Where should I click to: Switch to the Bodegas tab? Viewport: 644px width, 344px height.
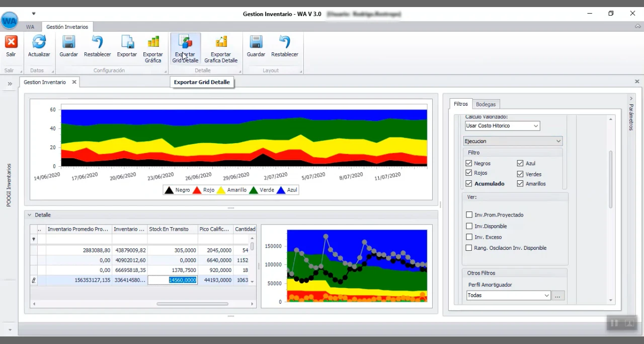(x=486, y=104)
